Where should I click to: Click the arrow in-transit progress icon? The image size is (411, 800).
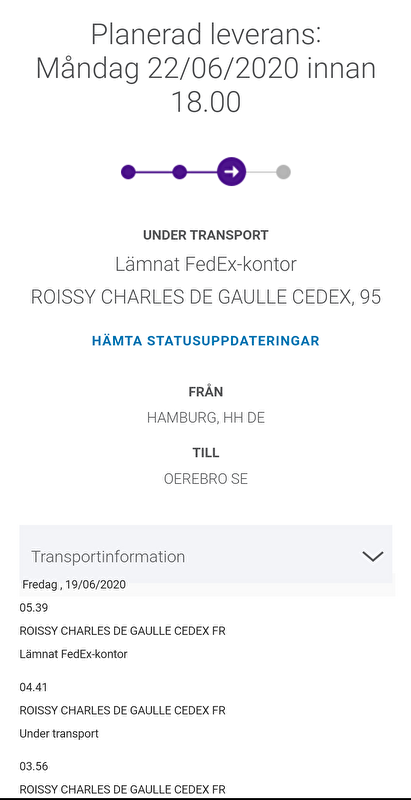click(x=232, y=171)
